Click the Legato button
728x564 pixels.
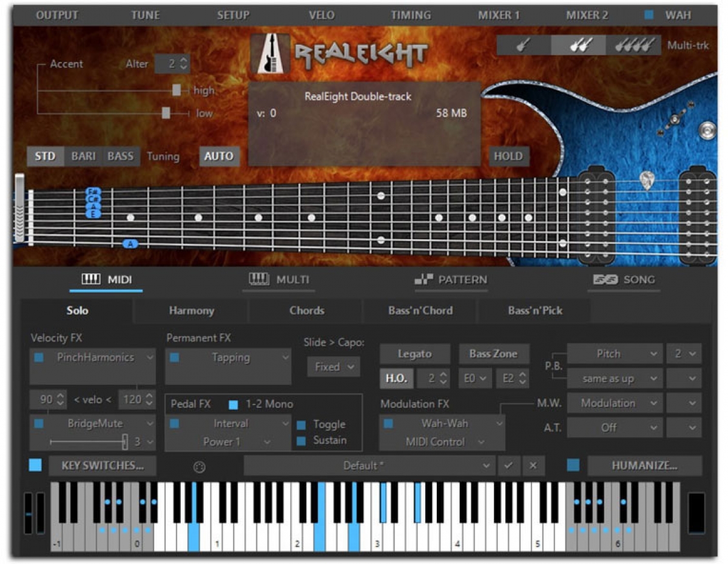point(415,354)
